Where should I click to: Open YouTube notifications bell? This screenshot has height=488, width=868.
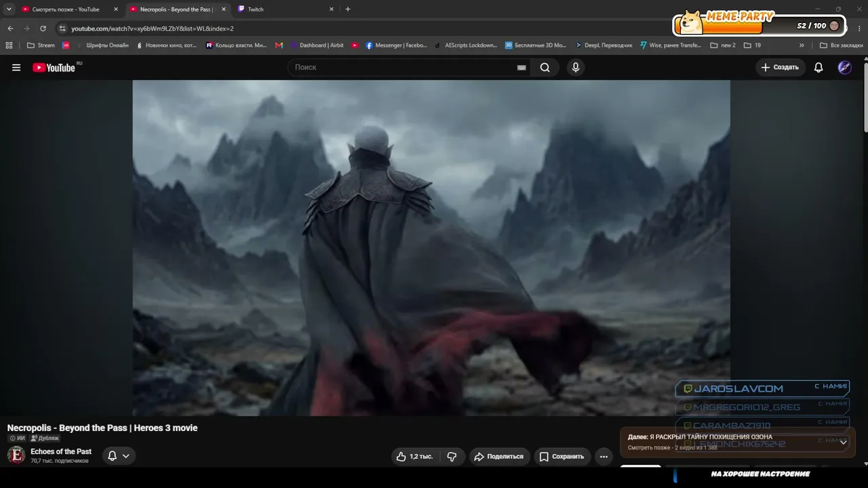tap(818, 67)
